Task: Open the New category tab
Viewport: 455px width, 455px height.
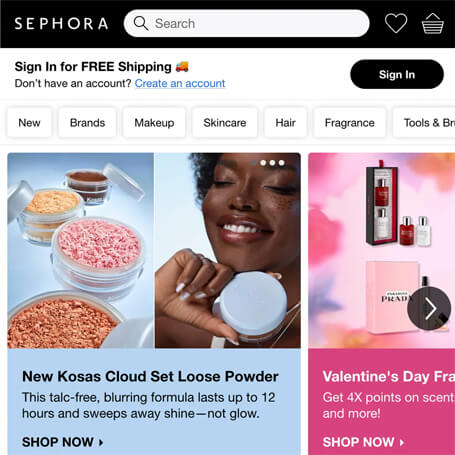Action: [29, 123]
